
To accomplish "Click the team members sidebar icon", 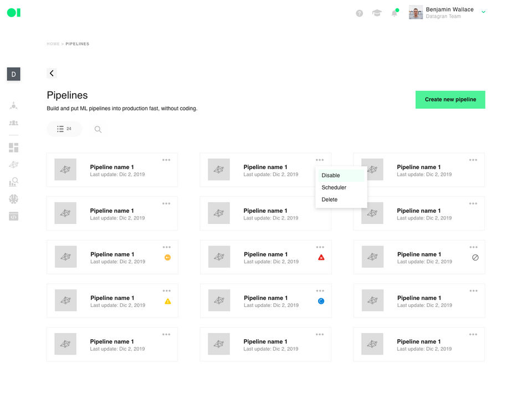I will tap(14, 123).
